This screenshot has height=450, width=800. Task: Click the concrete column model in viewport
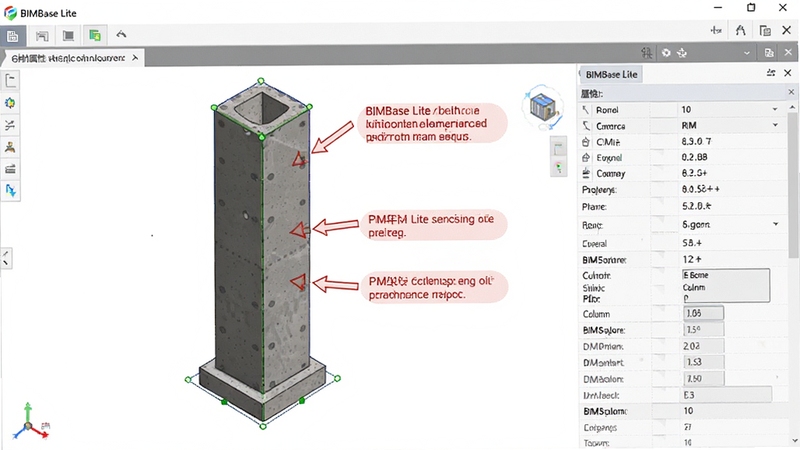click(262, 253)
